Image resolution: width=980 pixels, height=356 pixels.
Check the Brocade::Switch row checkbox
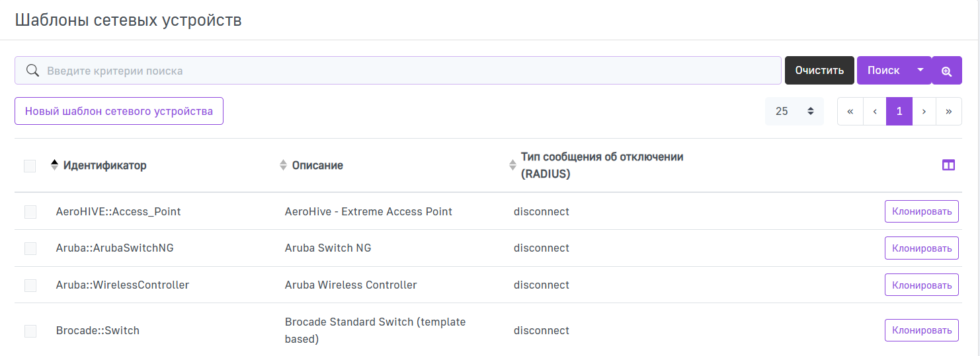(x=30, y=331)
